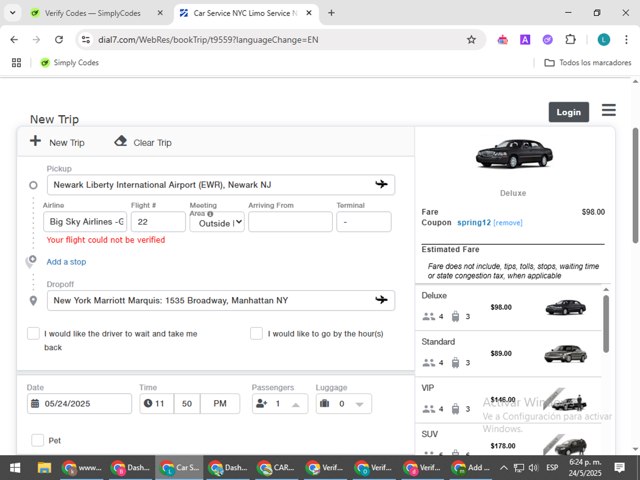Select the VIP vehicle option
Viewport: 640px width, 480px height.
click(x=508, y=400)
